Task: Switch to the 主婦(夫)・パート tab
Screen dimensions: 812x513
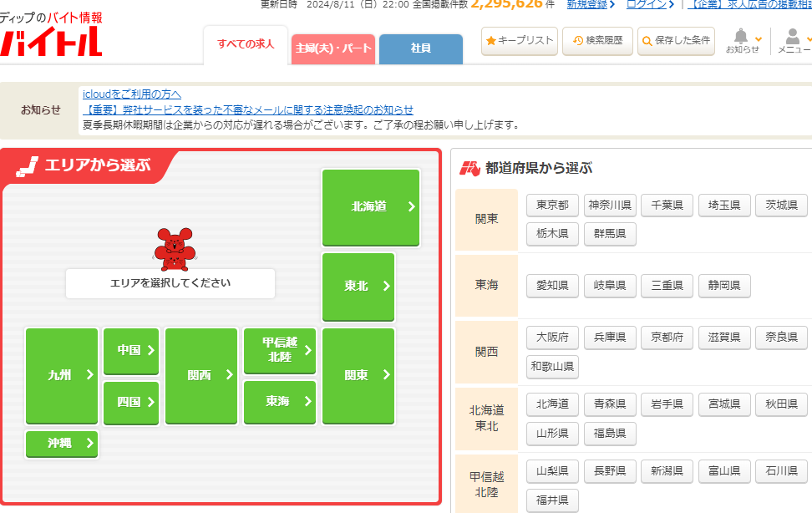Action: [333, 48]
